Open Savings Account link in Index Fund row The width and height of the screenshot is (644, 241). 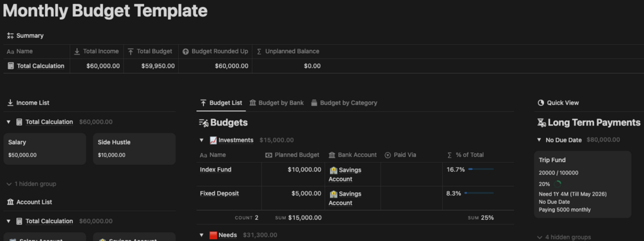[x=345, y=174]
